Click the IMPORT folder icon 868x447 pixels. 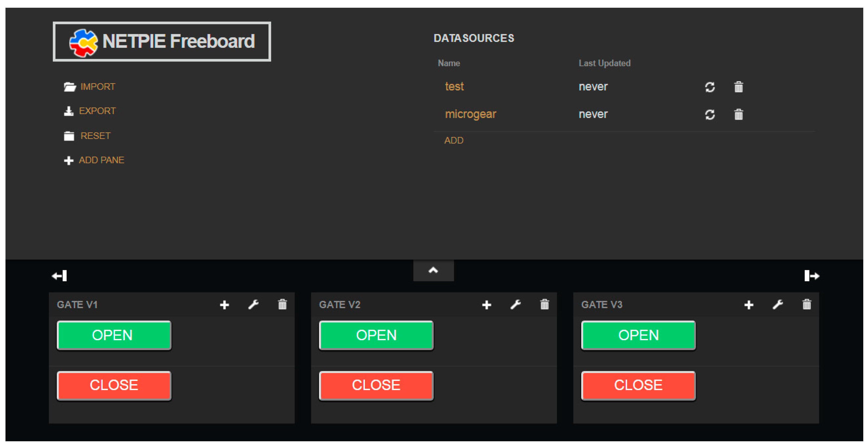pos(70,87)
